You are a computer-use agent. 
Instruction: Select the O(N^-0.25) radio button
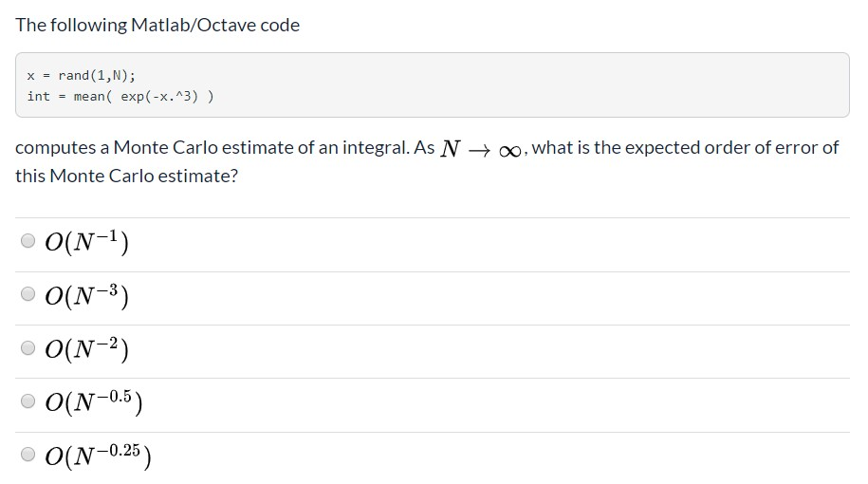click(28, 454)
